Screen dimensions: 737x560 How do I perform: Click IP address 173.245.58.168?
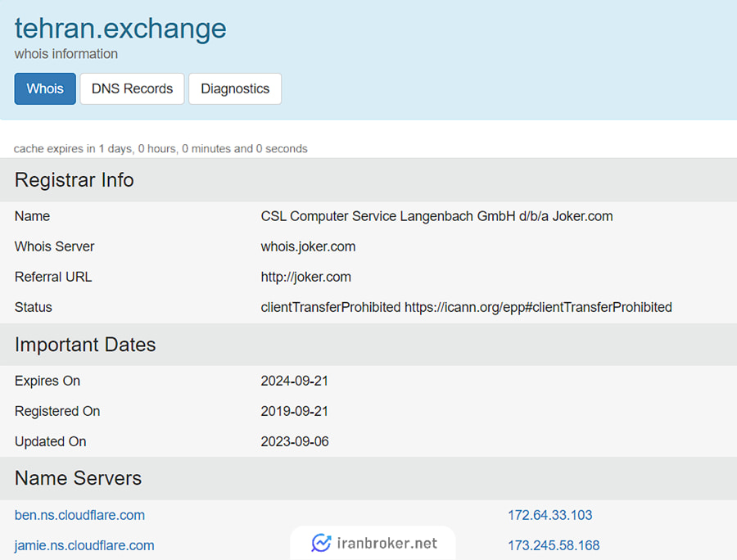tap(554, 545)
